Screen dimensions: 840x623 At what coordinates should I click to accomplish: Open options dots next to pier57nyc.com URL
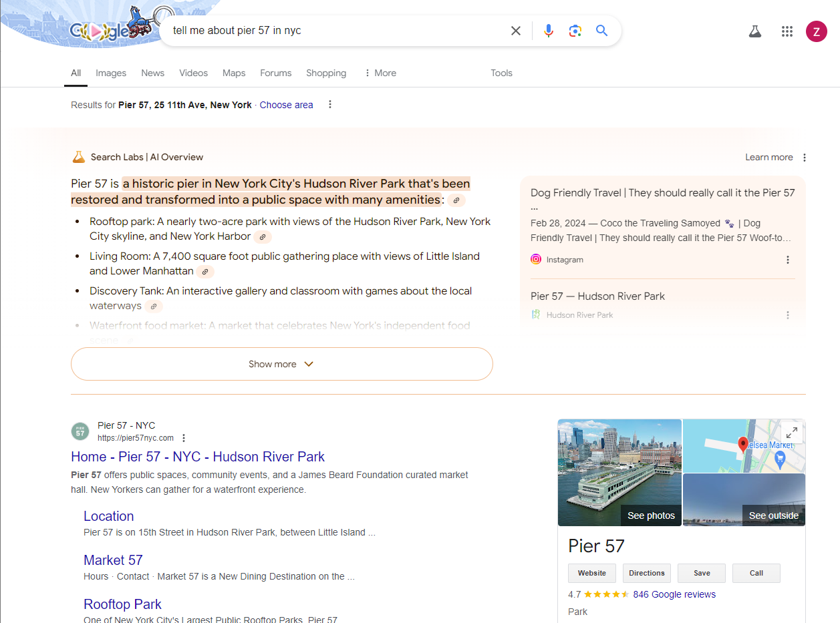[184, 438]
